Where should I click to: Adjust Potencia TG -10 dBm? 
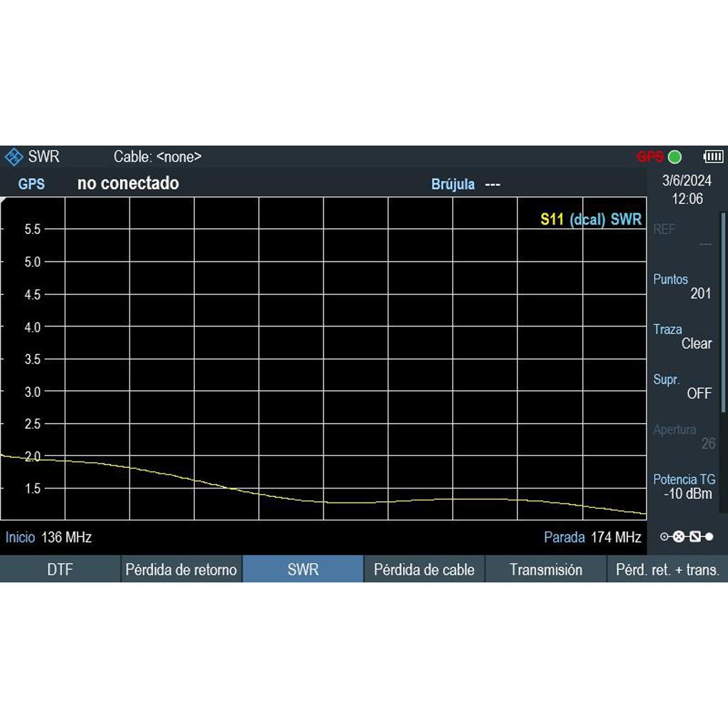tap(682, 487)
